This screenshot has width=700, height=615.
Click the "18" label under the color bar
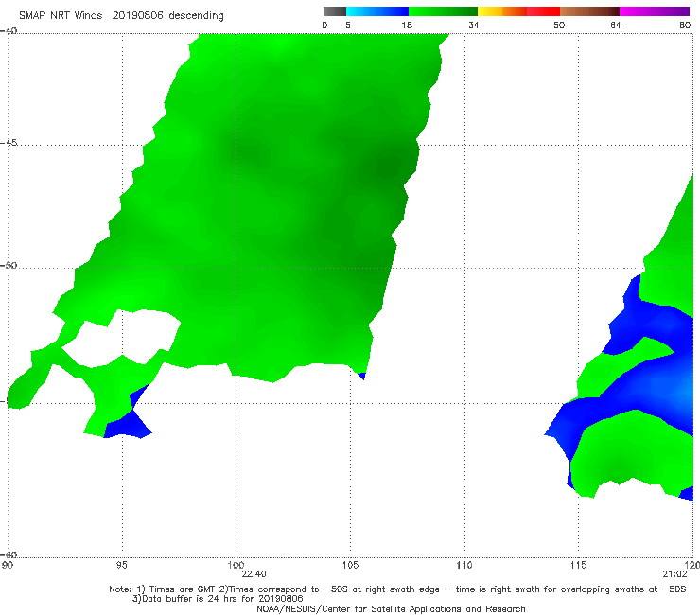tap(407, 26)
